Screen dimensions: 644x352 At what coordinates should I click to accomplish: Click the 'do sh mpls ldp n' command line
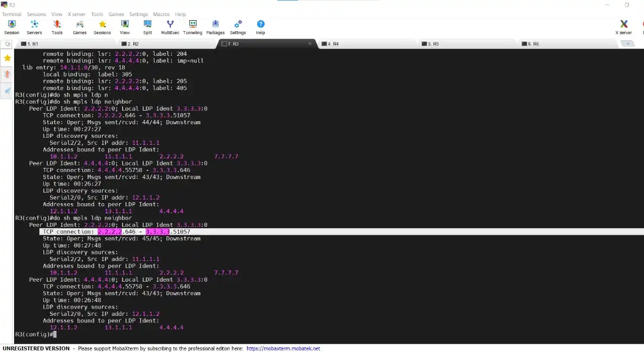[61, 95]
